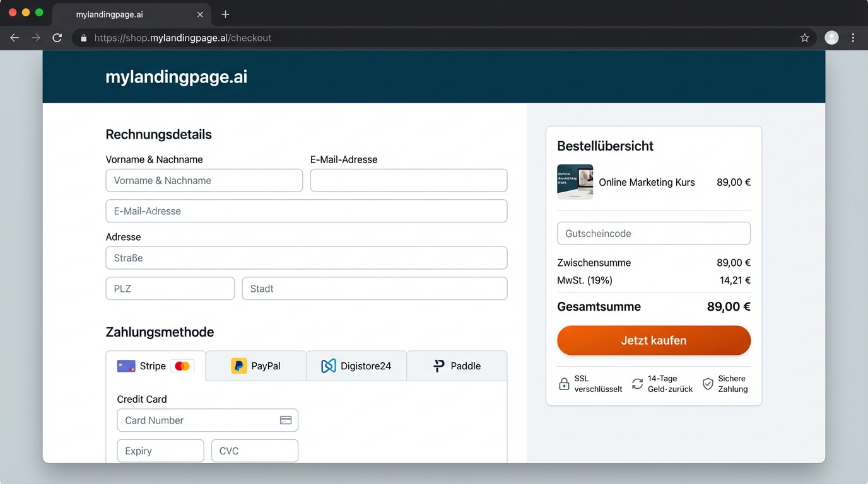Click into the Straße address field
Image resolution: width=868 pixels, height=484 pixels.
[306, 258]
